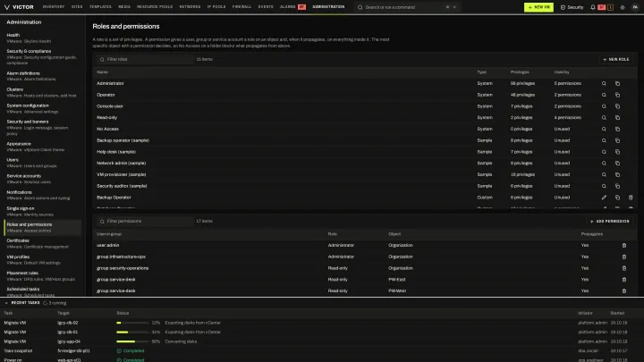Click the Filter roles input field
644x362 pixels.
[x=145, y=60]
